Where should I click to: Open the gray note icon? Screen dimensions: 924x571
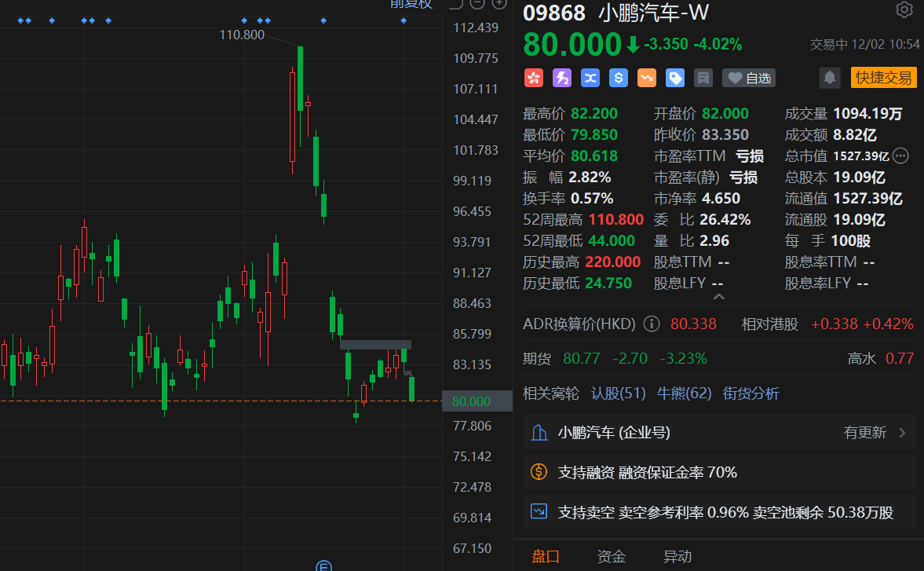click(703, 78)
